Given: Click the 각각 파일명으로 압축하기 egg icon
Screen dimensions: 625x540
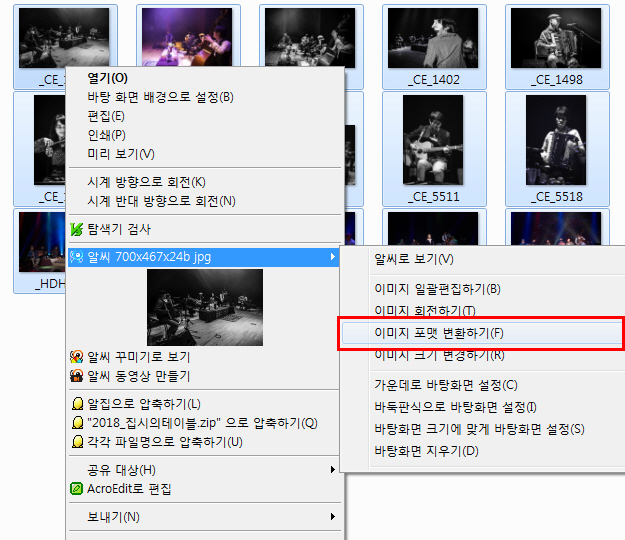Looking at the screenshot, I should [x=77, y=442].
